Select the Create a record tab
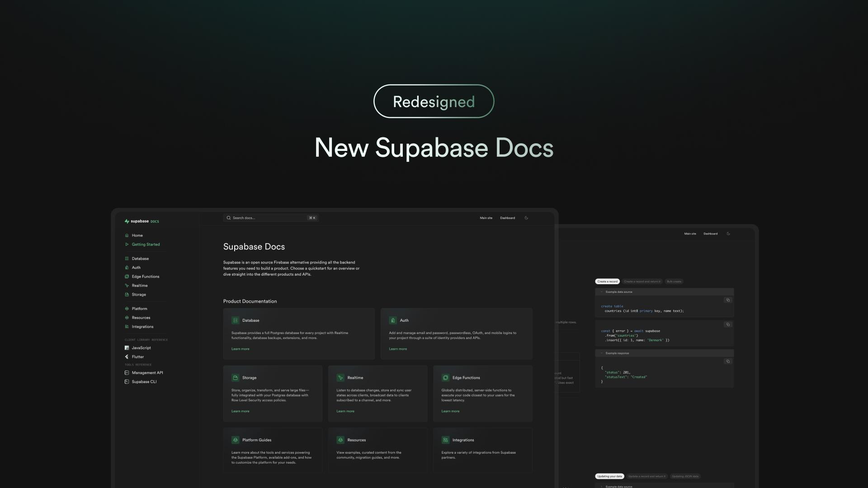Image resolution: width=868 pixels, height=488 pixels. pyautogui.click(x=607, y=282)
